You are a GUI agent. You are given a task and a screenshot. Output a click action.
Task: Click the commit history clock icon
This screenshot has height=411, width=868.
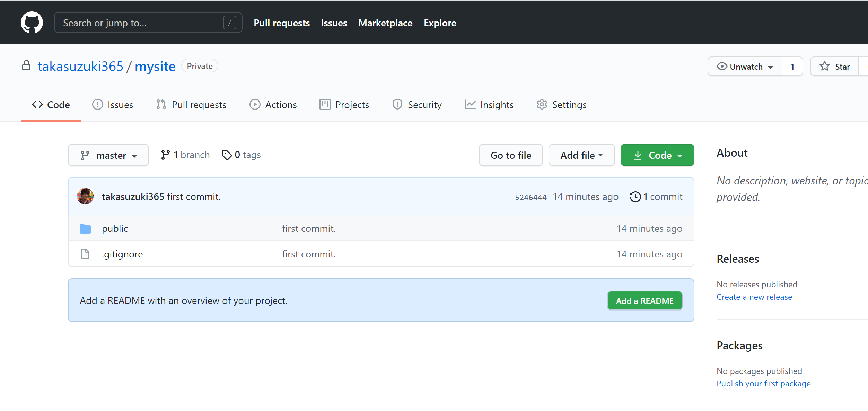pyautogui.click(x=635, y=197)
